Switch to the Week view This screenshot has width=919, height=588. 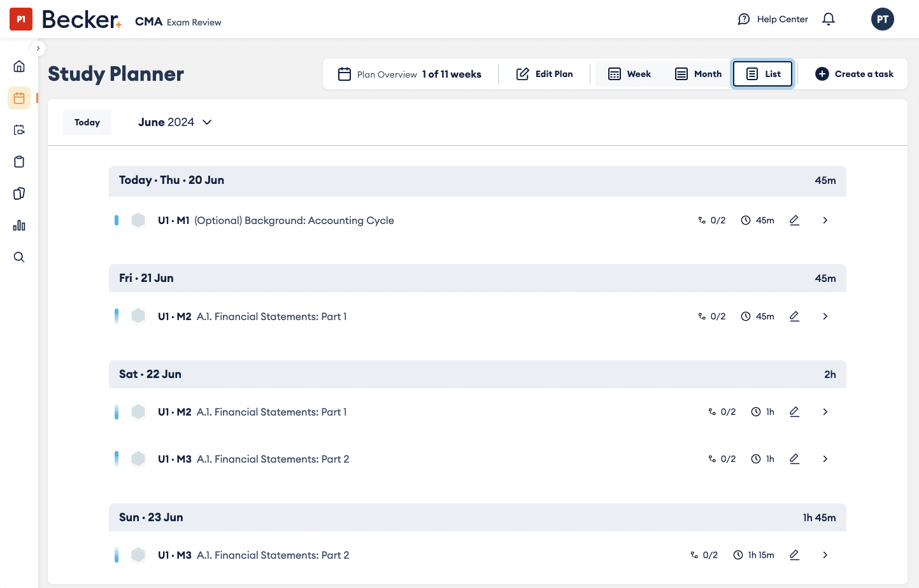[630, 74]
